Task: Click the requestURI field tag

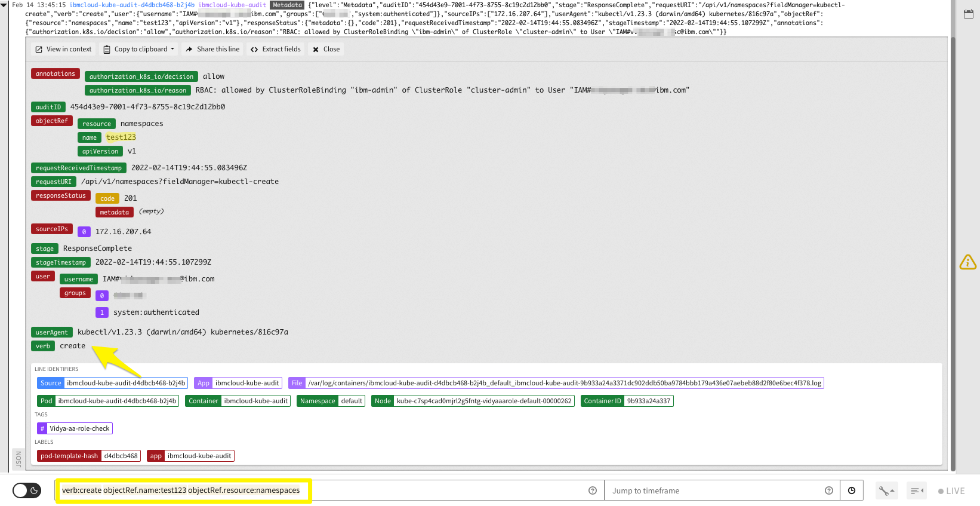Action: coord(54,182)
